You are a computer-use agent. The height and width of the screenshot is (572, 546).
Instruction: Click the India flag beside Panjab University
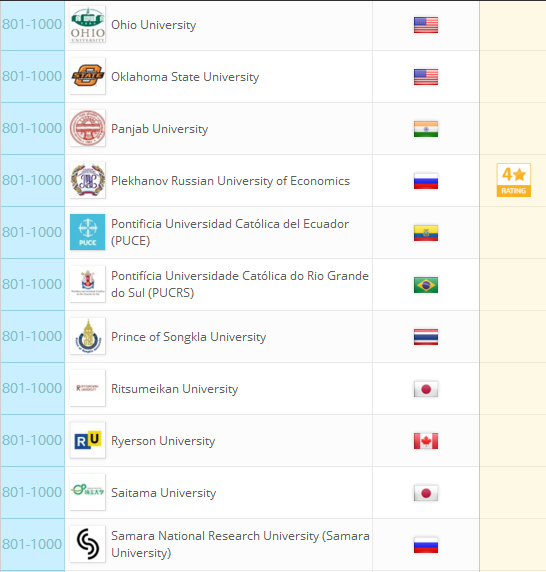[x=426, y=129]
